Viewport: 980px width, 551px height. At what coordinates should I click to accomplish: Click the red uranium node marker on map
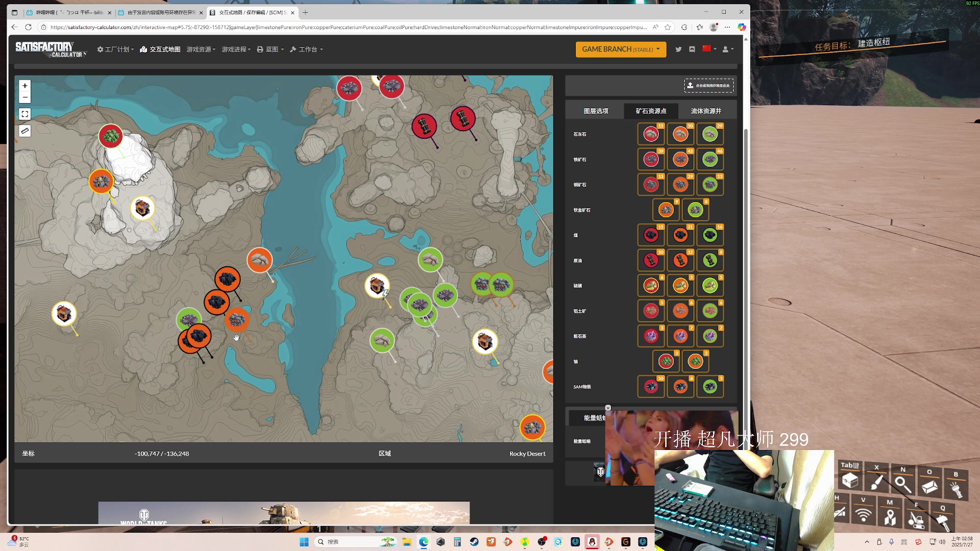pyautogui.click(x=111, y=136)
